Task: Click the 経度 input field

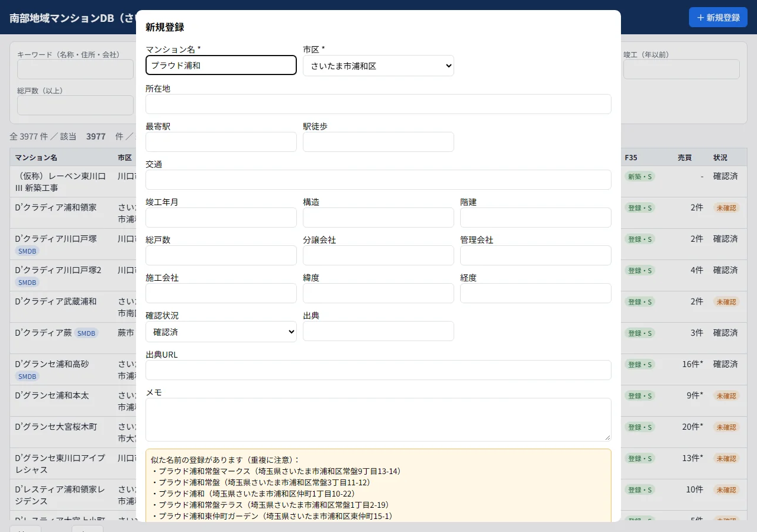Action: click(536, 293)
